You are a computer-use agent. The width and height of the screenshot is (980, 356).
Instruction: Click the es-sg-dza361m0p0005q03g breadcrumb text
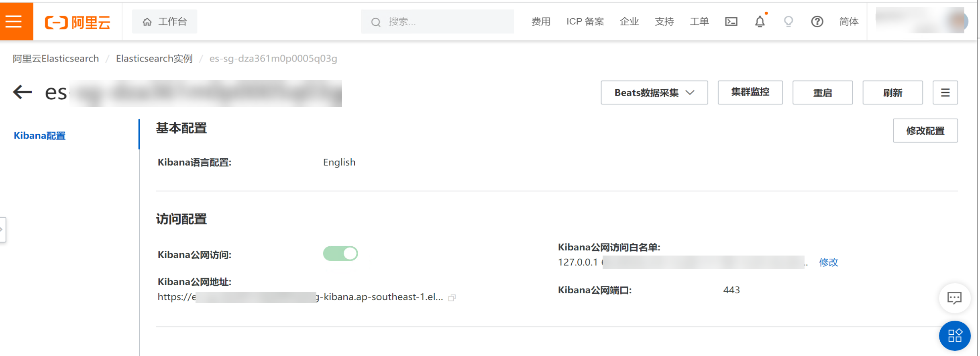pyautogui.click(x=273, y=59)
